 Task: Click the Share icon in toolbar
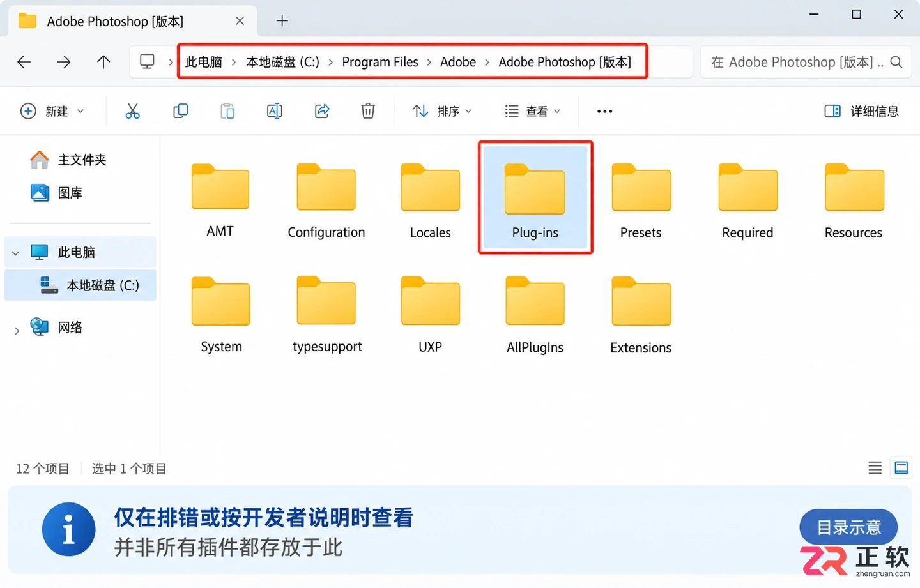322,111
